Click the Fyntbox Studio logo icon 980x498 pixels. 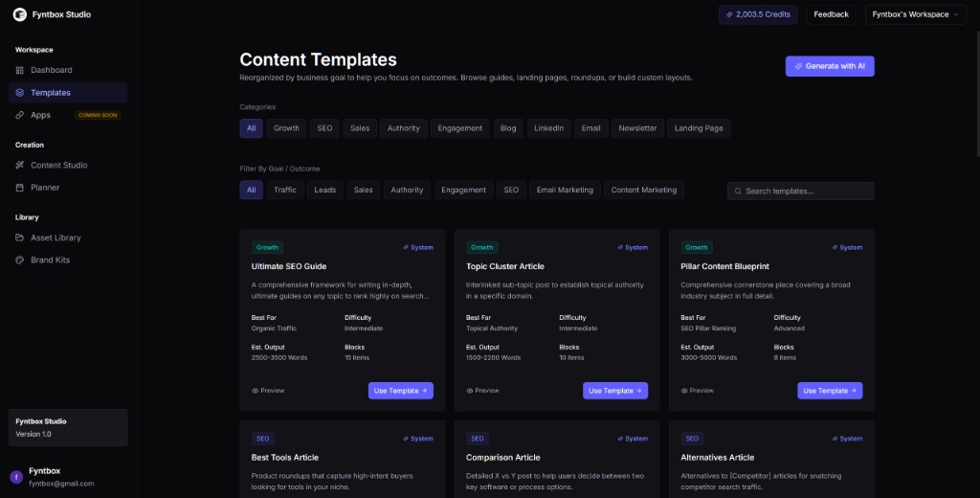click(20, 14)
